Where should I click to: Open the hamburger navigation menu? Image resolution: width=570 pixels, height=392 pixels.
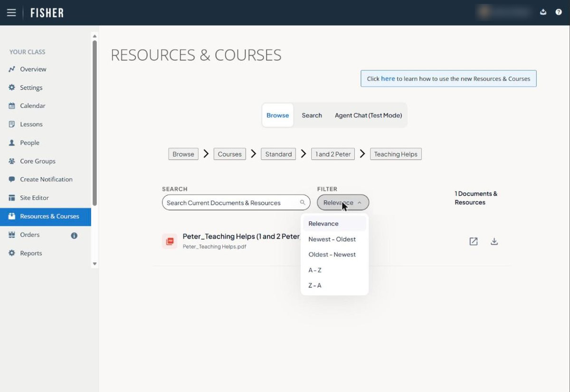pos(11,13)
